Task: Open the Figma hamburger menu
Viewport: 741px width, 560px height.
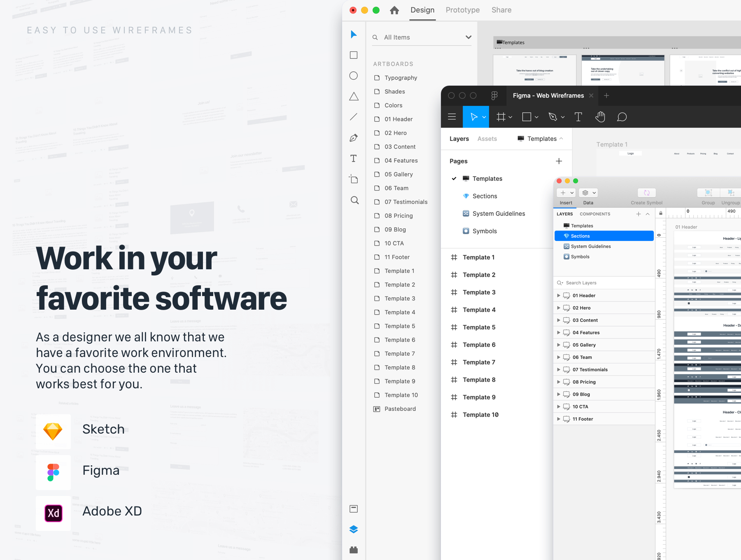Action: 452,117
